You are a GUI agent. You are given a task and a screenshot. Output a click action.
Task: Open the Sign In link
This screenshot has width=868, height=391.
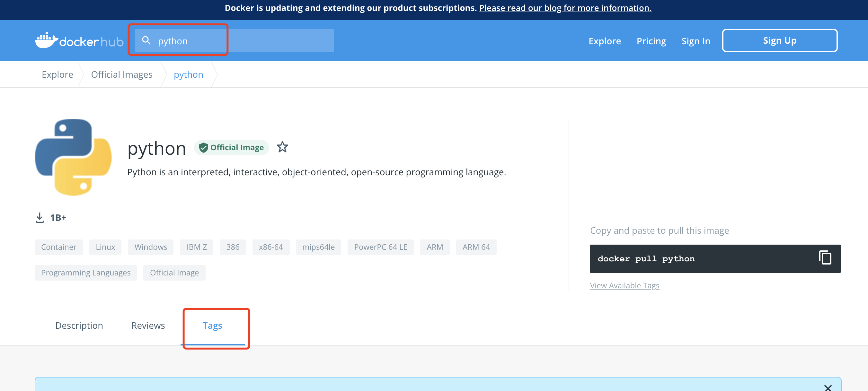pyautogui.click(x=695, y=41)
